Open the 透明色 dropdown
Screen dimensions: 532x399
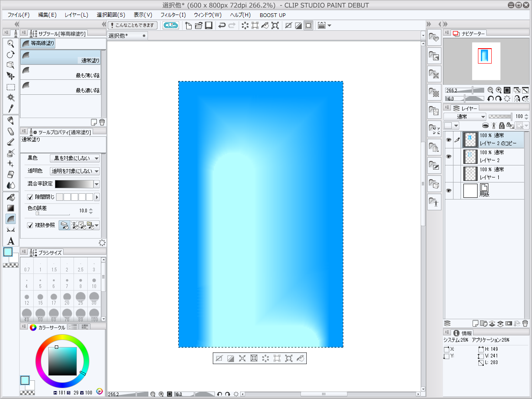75,171
